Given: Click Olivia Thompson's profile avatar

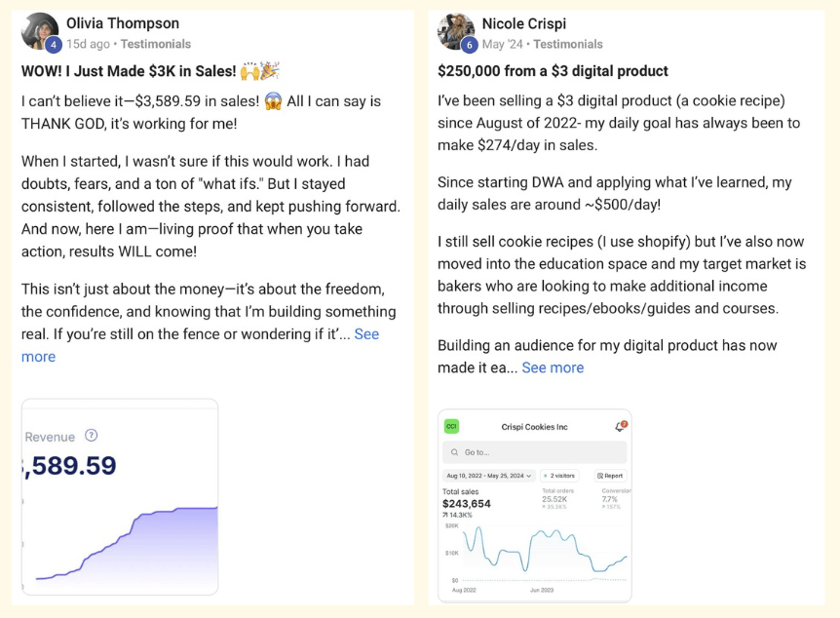Looking at the screenshot, I should coord(40,30).
